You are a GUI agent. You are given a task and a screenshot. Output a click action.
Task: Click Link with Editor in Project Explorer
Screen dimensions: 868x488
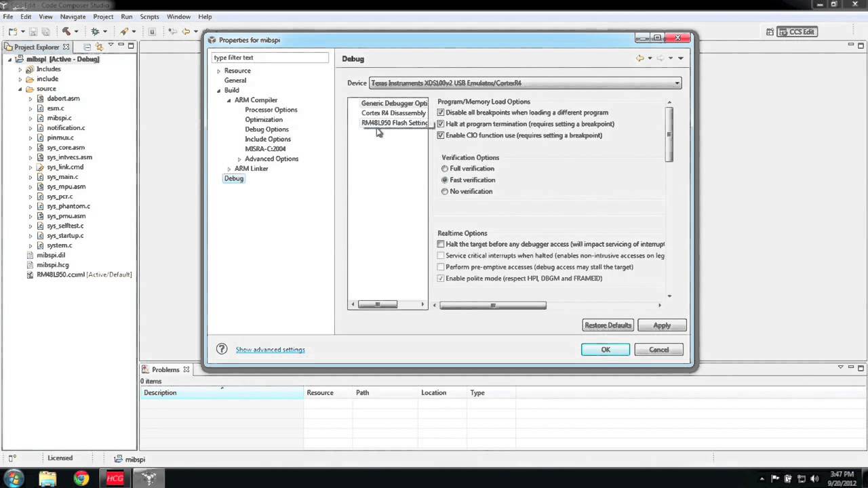pyautogui.click(x=99, y=47)
